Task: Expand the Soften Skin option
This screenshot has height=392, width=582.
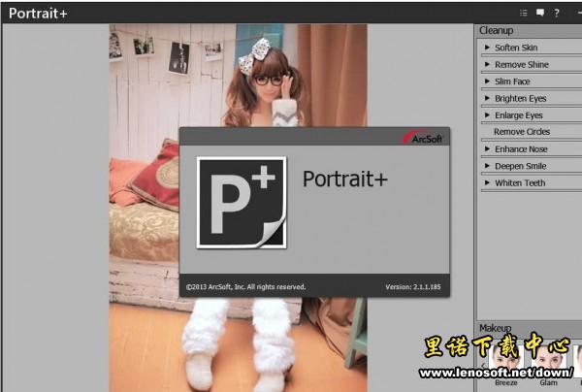Action: pos(487,48)
